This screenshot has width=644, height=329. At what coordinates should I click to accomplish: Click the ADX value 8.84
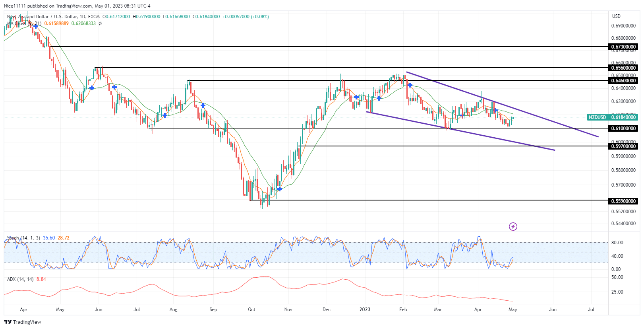pyautogui.click(x=41, y=279)
